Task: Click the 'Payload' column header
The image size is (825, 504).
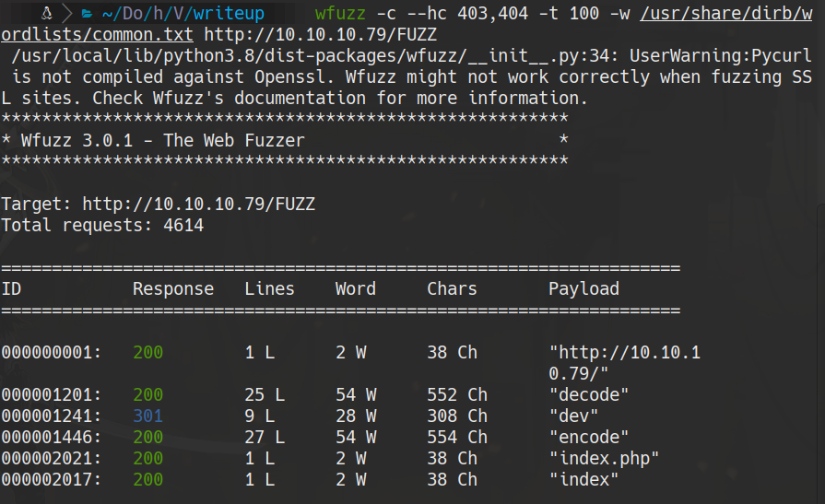Action: pyautogui.click(x=583, y=288)
